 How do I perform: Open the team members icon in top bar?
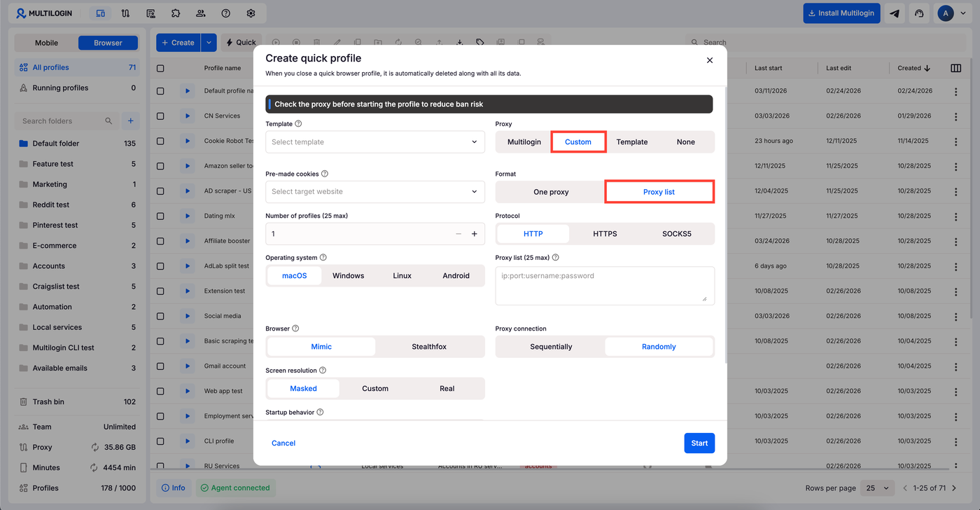[x=201, y=13]
